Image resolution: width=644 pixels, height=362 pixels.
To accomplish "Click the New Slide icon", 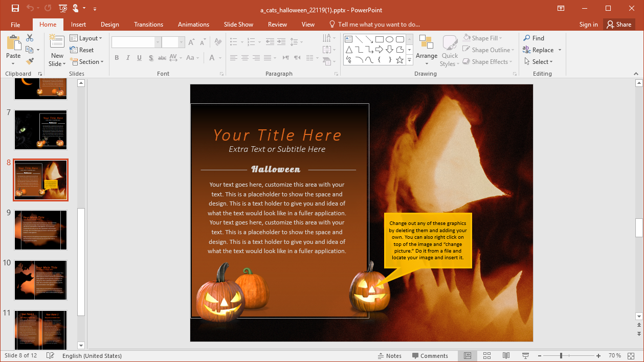I will pyautogui.click(x=57, y=44).
